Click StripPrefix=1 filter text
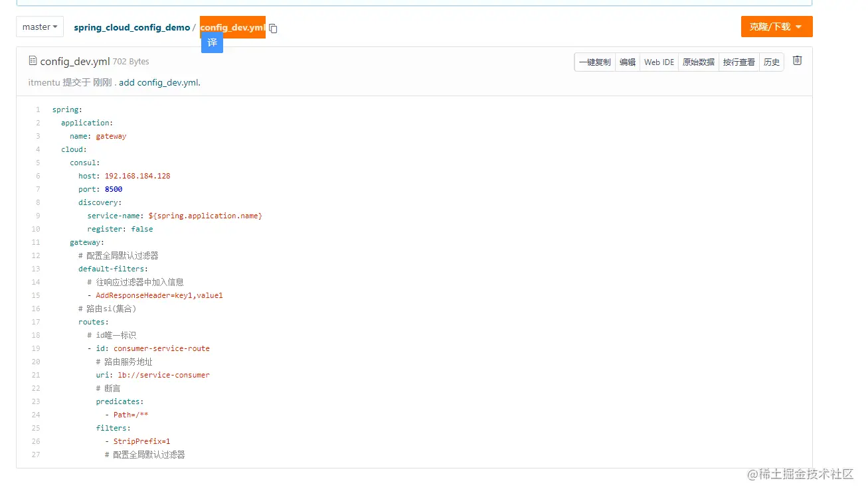Viewport: 868px width, 495px height. point(142,441)
